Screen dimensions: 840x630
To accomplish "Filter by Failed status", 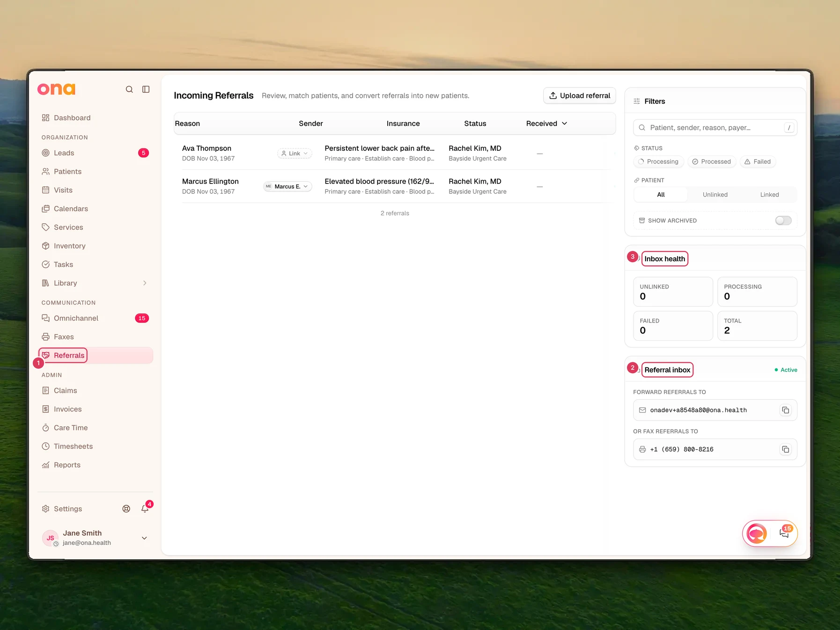I will [x=758, y=162].
